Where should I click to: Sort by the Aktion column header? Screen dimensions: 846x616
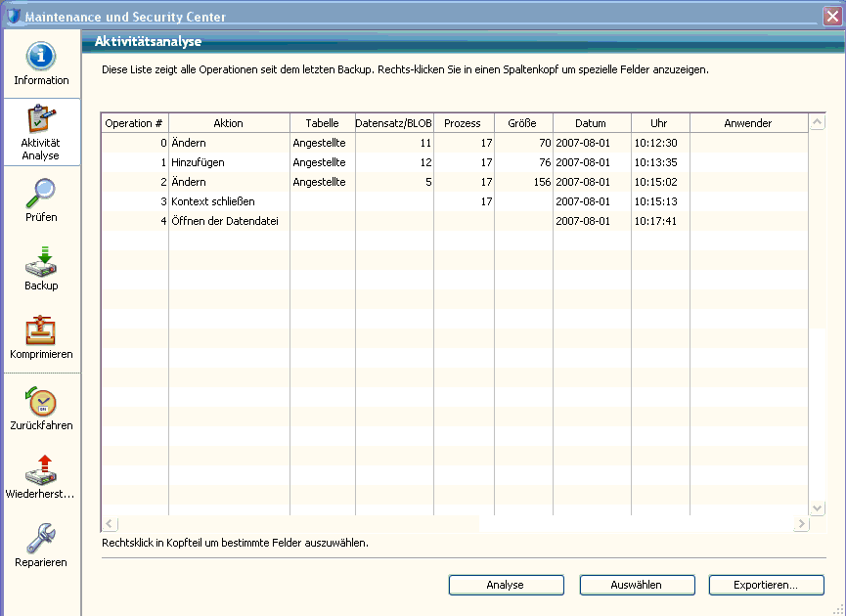[228, 123]
